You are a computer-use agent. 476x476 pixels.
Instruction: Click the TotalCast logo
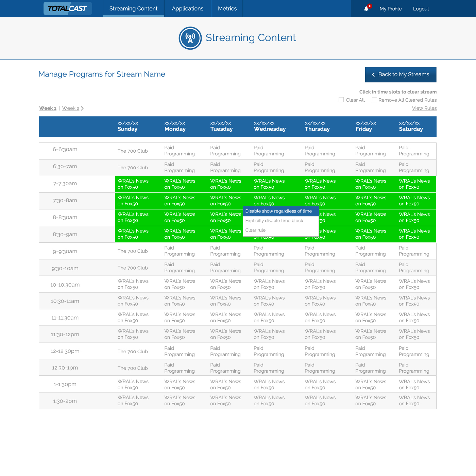pos(68,8)
